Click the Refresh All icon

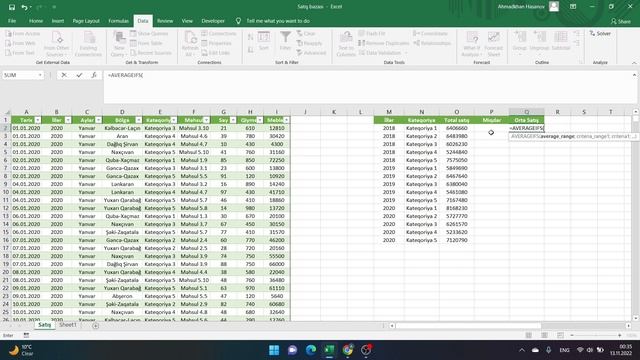click(190, 38)
